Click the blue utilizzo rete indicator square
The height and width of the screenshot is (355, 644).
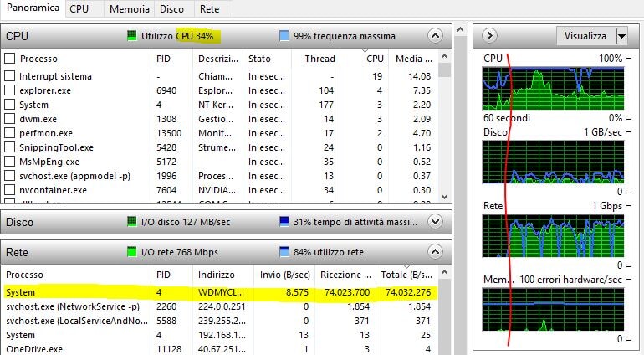pos(284,252)
